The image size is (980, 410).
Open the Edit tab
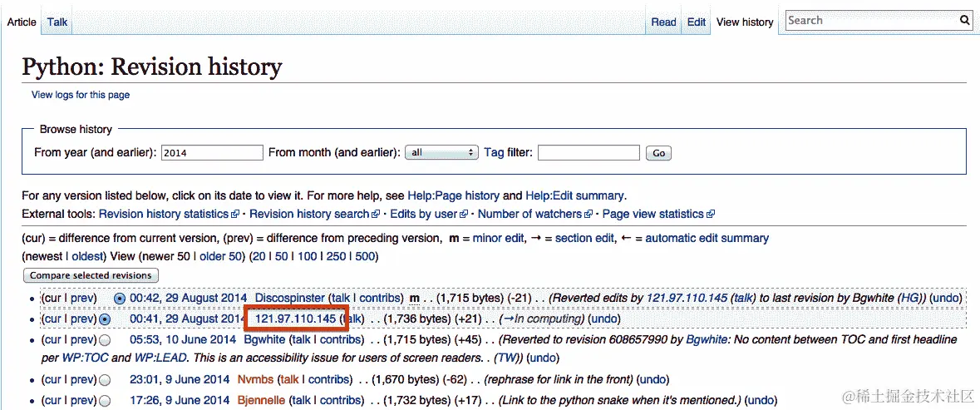[x=697, y=22]
